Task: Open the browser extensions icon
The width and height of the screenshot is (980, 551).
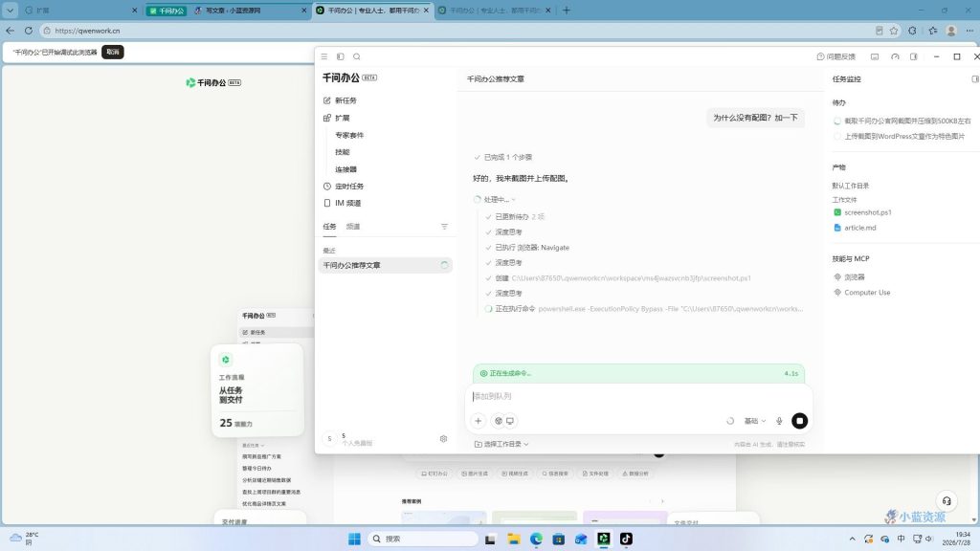Action: [x=912, y=31]
